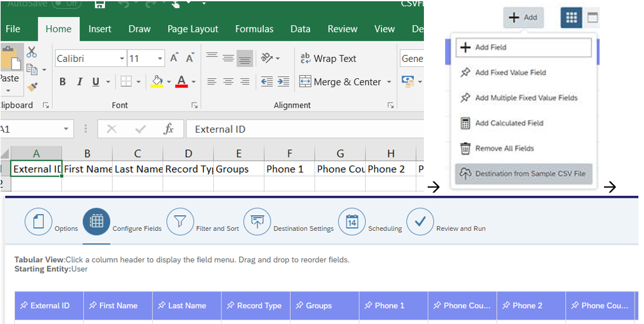Expand the font size dropdown
Viewport: 644px width, 324px height.
pos(160,59)
